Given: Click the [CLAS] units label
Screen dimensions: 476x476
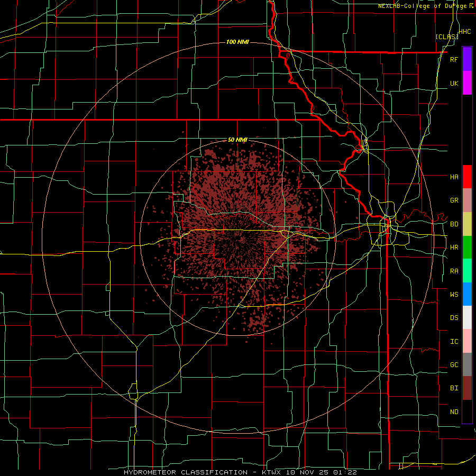Looking at the screenshot, I should [x=447, y=36].
